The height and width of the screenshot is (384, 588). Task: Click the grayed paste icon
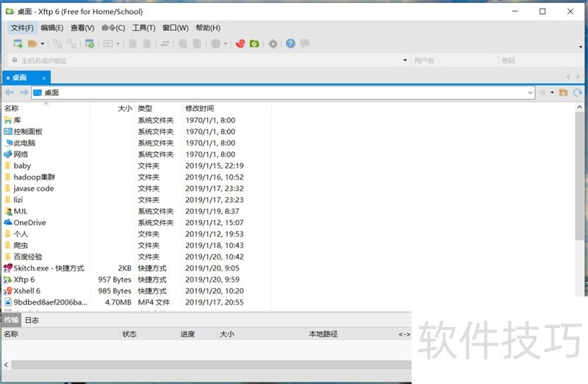197,43
